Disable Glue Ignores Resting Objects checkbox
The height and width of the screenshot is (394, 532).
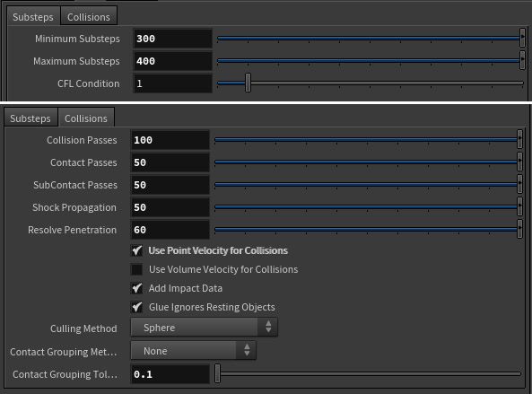tap(136, 307)
